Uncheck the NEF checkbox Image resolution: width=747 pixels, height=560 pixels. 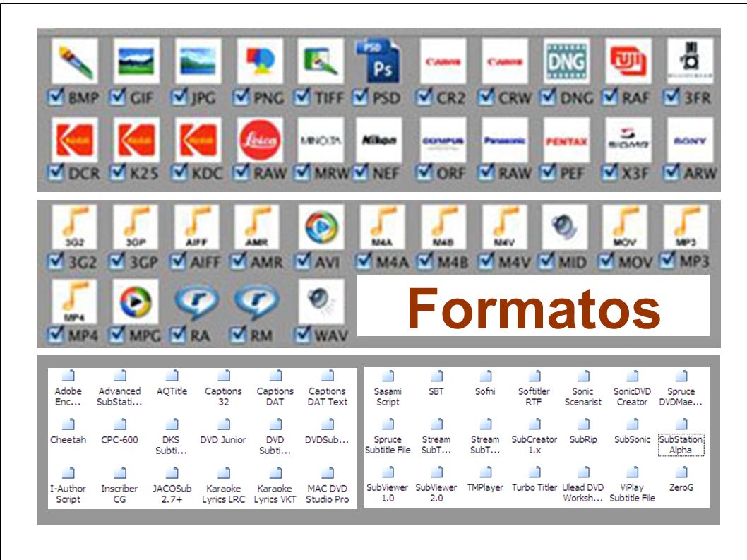[361, 172]
